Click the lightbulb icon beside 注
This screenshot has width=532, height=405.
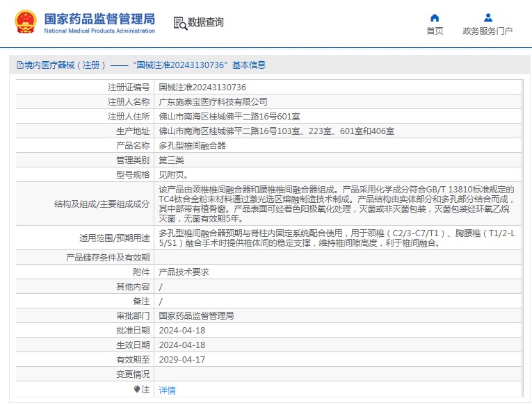[x=137, y=390]
